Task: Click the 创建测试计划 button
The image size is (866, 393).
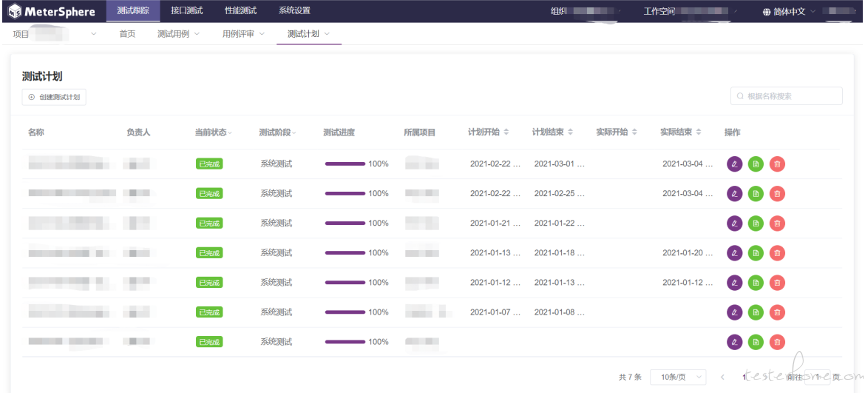Action: (54, 97)
